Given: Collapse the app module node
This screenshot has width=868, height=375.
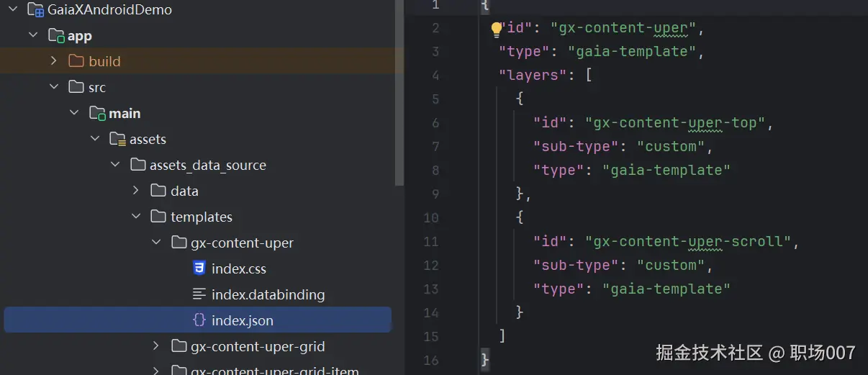Looking at the screenshot, I should click(x=33, y=35).
